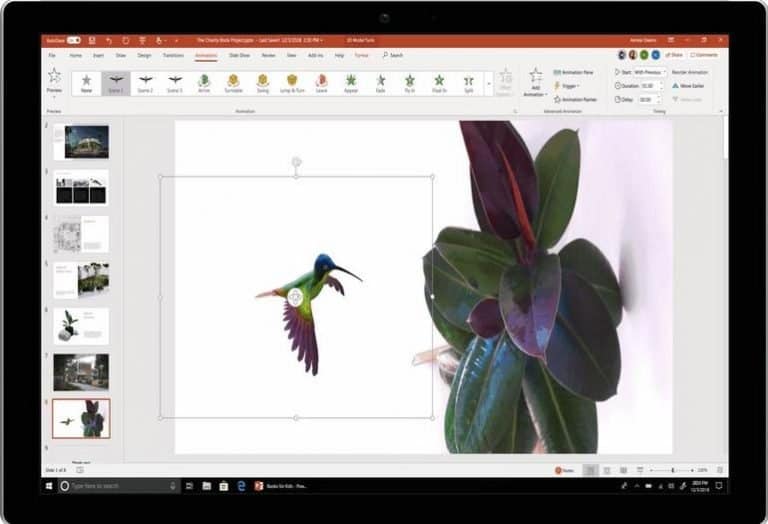The image size is (768, 524).
Task: Switch to the Draw tab
Action: [120, 55]
